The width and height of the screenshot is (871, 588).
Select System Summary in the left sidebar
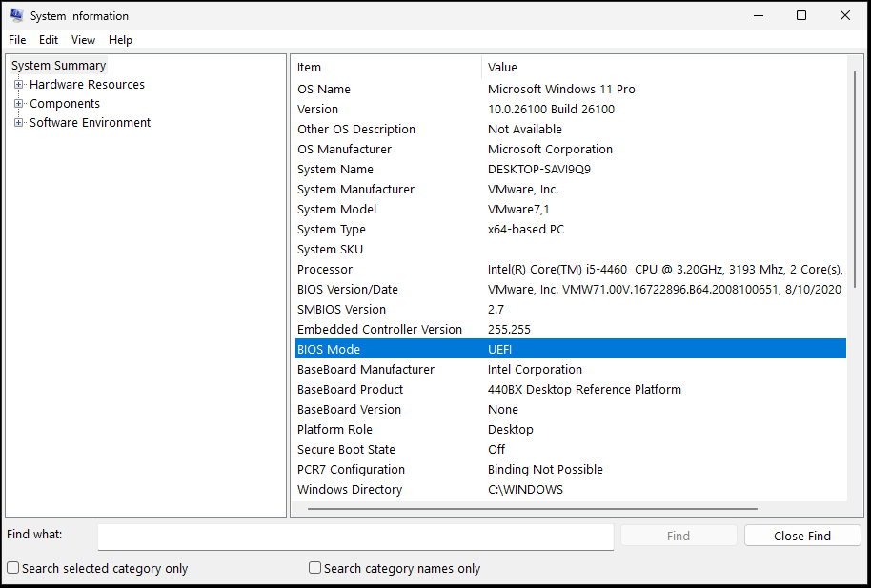pyautogui.click(x=57, y=65)
